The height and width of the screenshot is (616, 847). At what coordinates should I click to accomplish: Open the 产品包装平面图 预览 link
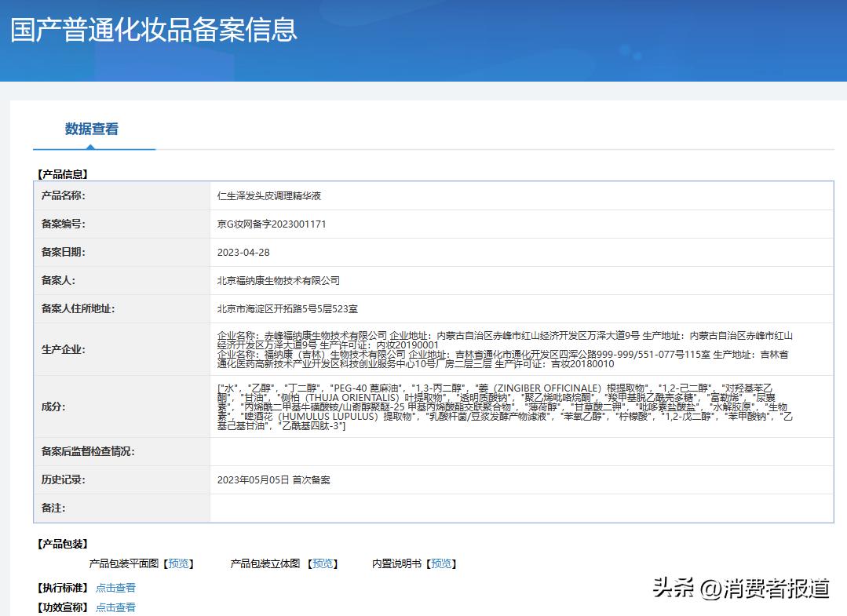179,563
